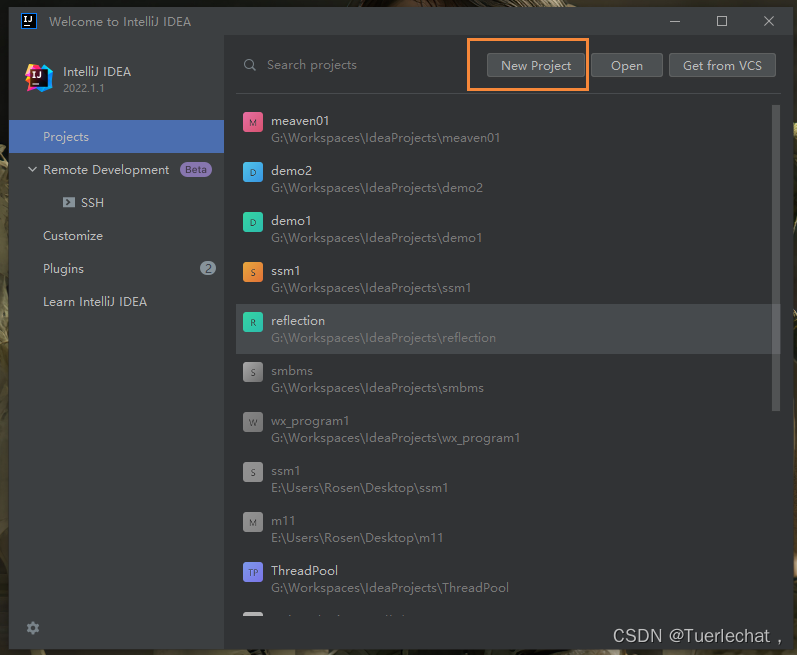Screen dimensions: 797x655
Task: Select the Projects tab in sidebar
Action: click(116, 137)
